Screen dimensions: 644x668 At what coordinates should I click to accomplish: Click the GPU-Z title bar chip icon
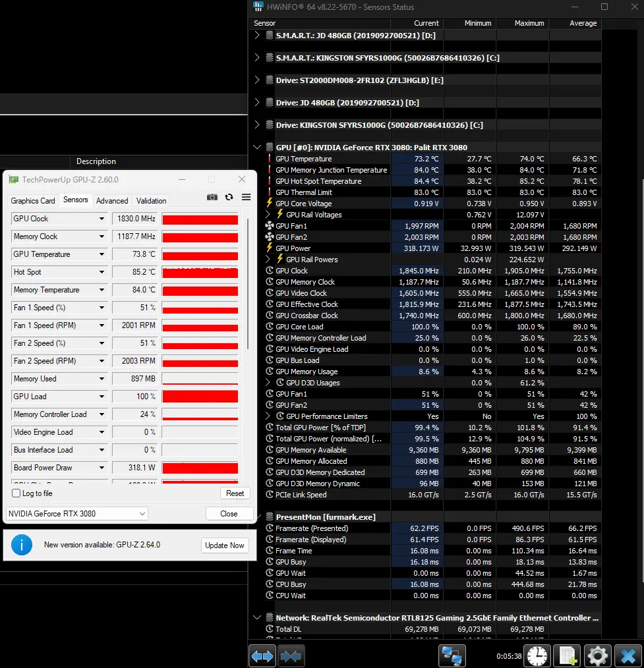(14, 180)
